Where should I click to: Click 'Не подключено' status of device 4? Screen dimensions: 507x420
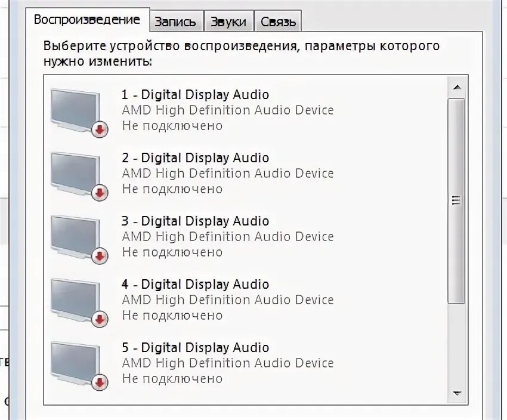click(x=172, y=316)
